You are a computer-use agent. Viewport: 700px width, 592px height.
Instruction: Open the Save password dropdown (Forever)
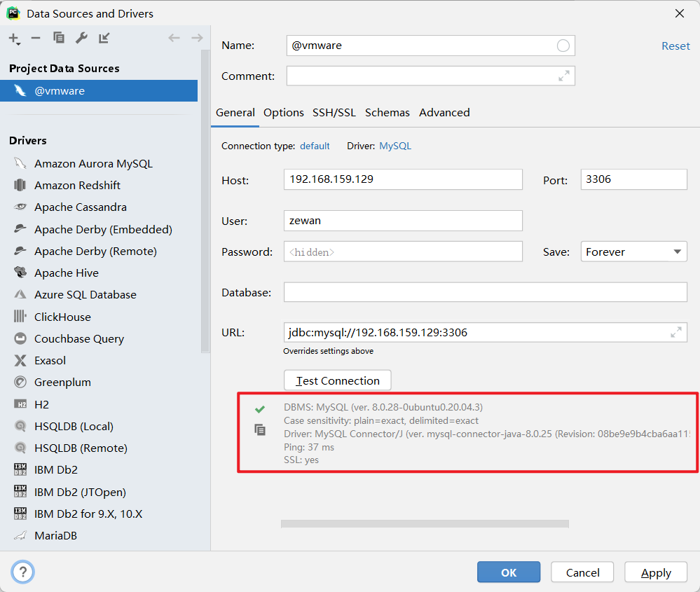[633, 252]
